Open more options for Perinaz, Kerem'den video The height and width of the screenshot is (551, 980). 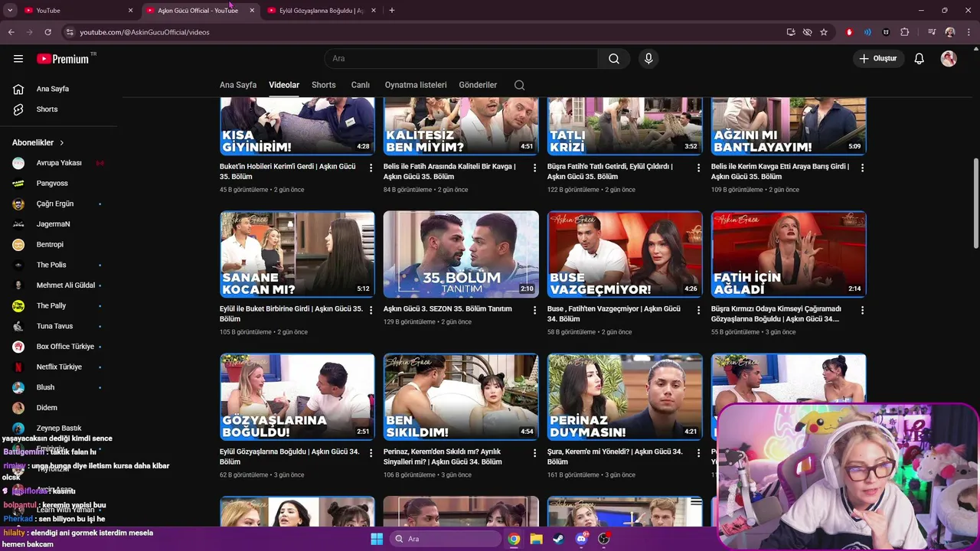click(x=535, y=453)
